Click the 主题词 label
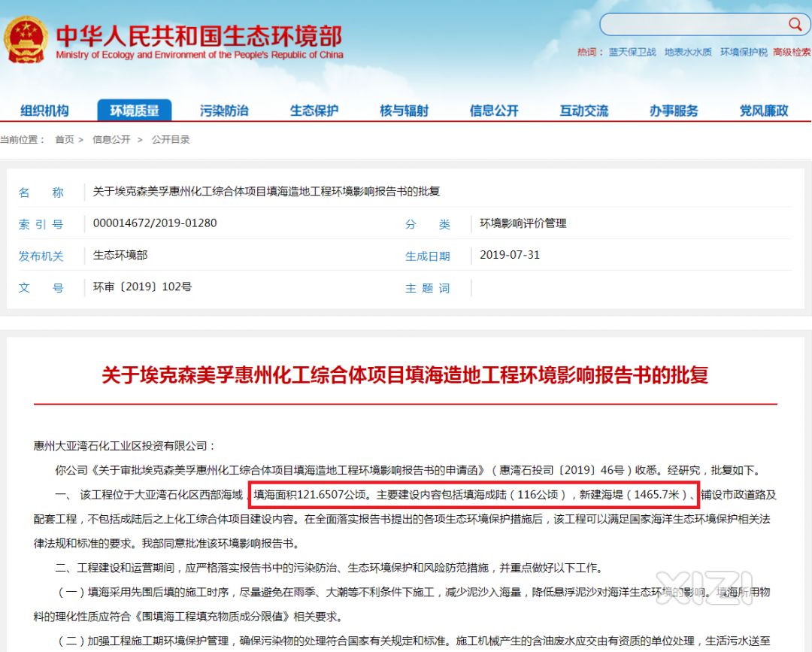Screen dimensions: 812x652 pos(427,288)
